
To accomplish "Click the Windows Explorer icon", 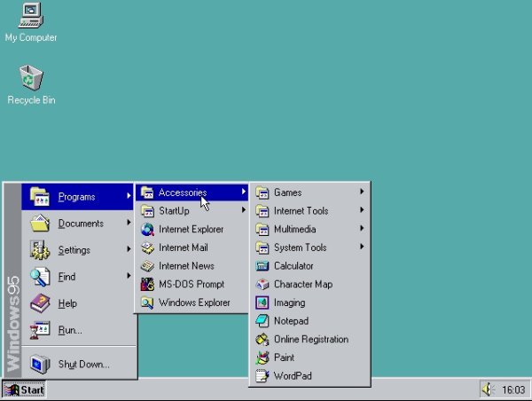I will coord(147,303).
